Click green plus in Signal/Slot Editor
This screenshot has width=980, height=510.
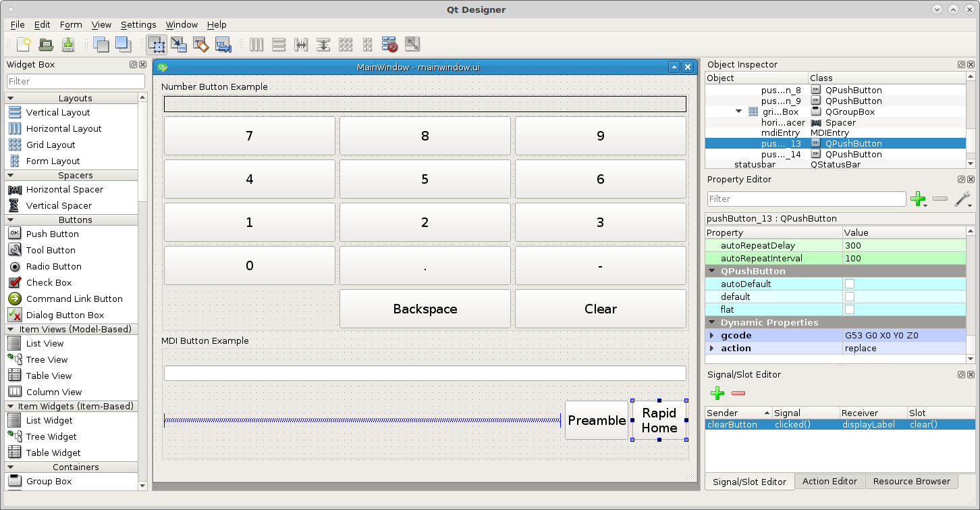717,393
